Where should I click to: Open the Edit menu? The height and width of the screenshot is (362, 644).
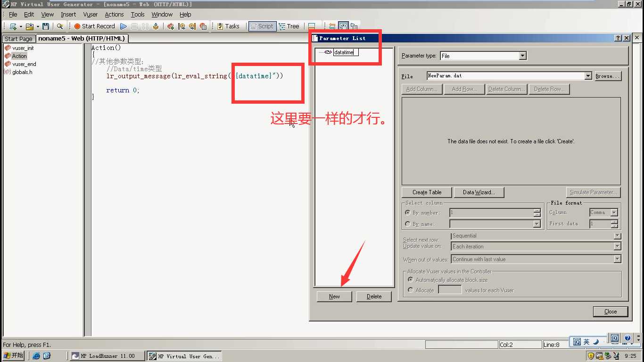click(29, 15)
